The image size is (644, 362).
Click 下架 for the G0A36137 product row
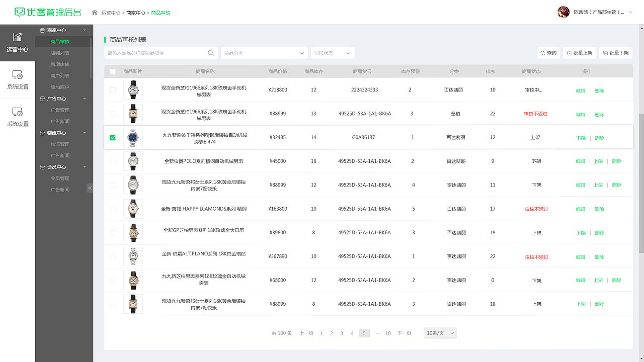(581, 138)
